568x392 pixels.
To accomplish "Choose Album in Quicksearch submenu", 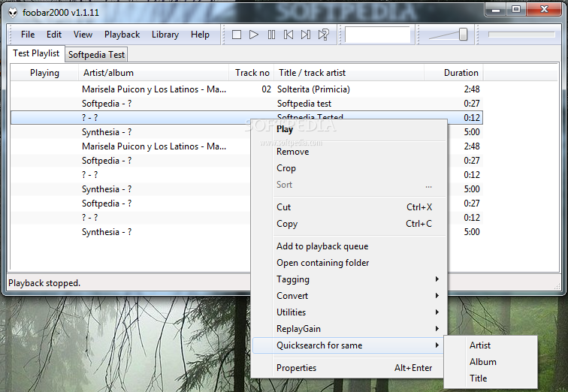I will [x=491, y=362].
